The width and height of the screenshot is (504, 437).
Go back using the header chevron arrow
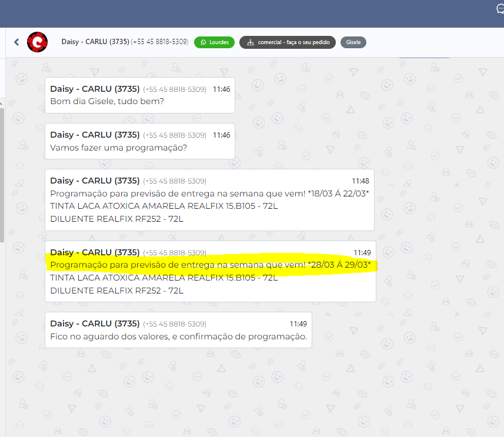(x=16, y=42)
